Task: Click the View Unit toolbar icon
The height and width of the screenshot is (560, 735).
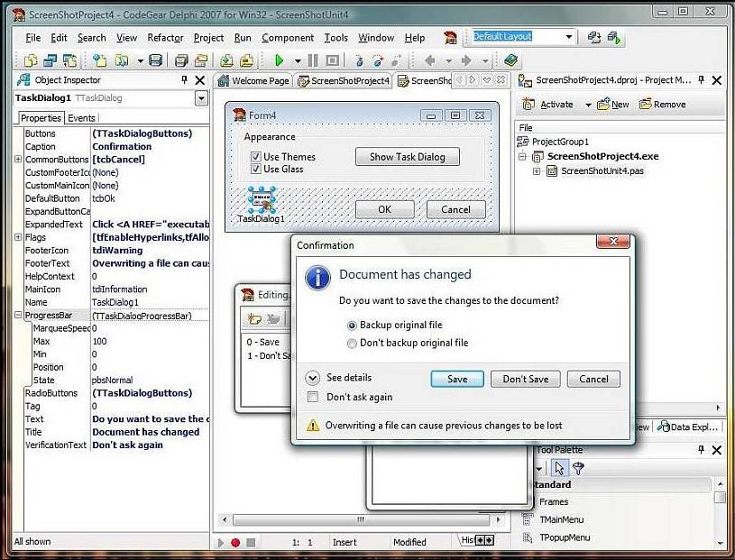Action: [32, 60]
